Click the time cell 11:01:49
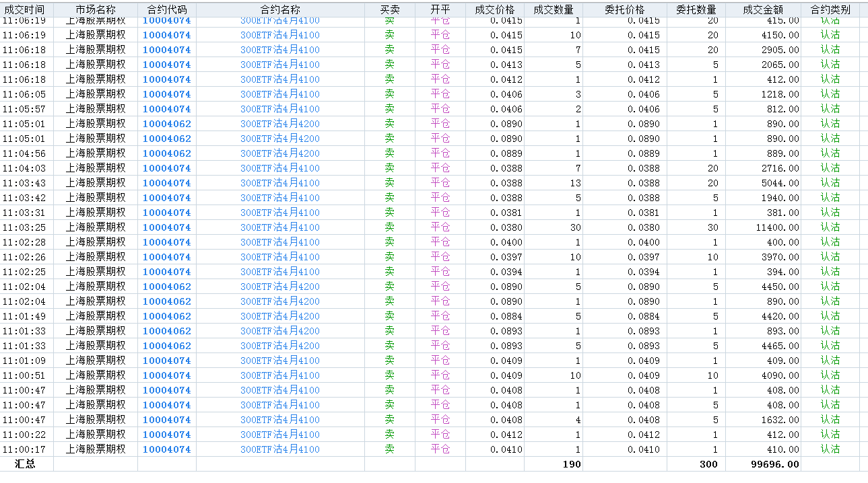This screenshot has height=483, width=868. (x=24, y=316)
